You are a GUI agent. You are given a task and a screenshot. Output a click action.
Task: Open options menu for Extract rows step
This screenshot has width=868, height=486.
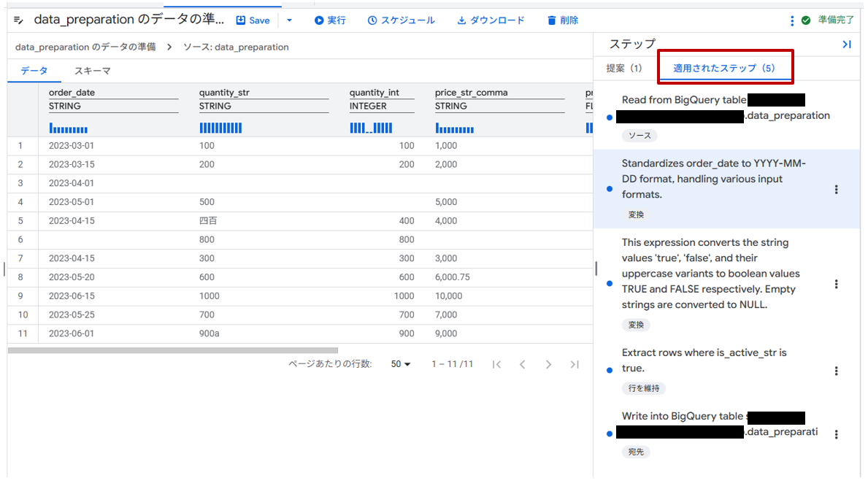[x=836, y=371]
